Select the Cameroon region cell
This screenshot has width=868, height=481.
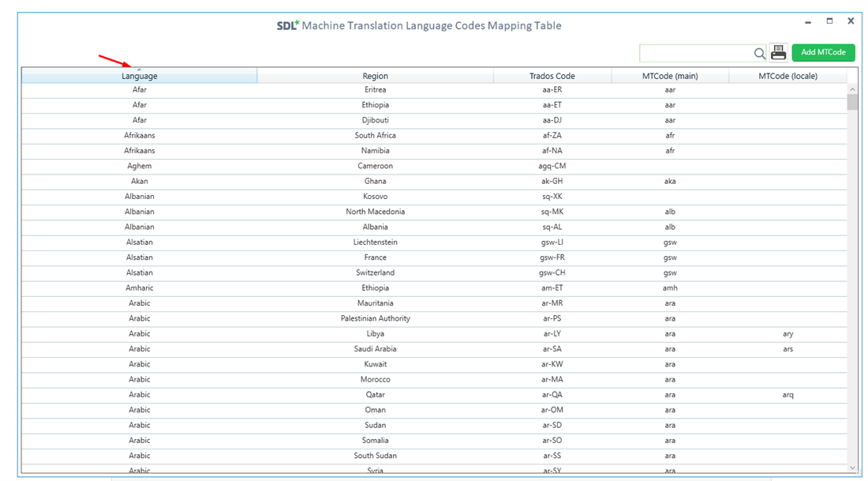[376, 166]
